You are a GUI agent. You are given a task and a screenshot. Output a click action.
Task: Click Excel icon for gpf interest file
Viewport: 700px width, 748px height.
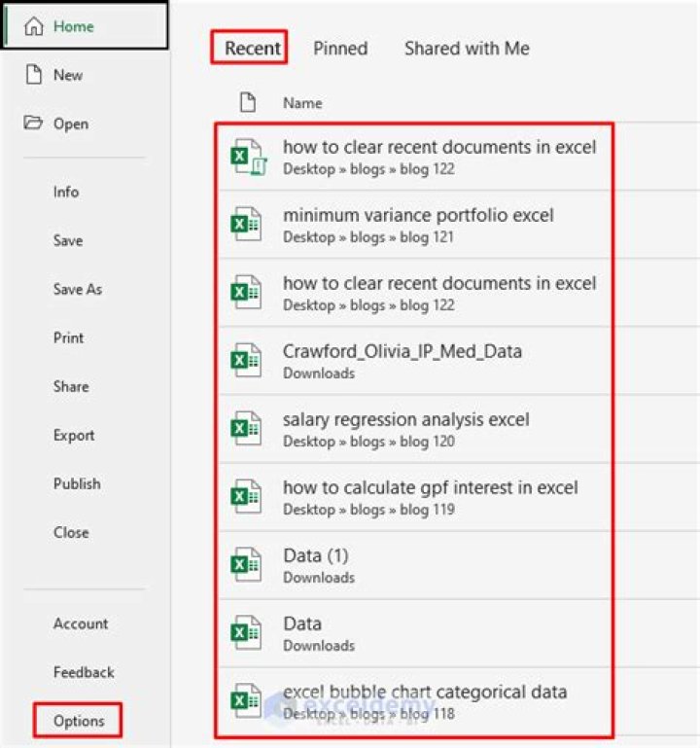pos(246,497)
